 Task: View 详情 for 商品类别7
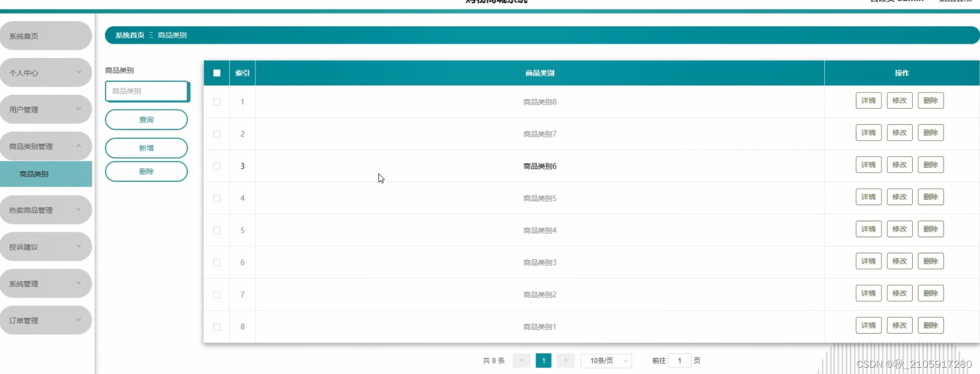click(x=869, y=133)
